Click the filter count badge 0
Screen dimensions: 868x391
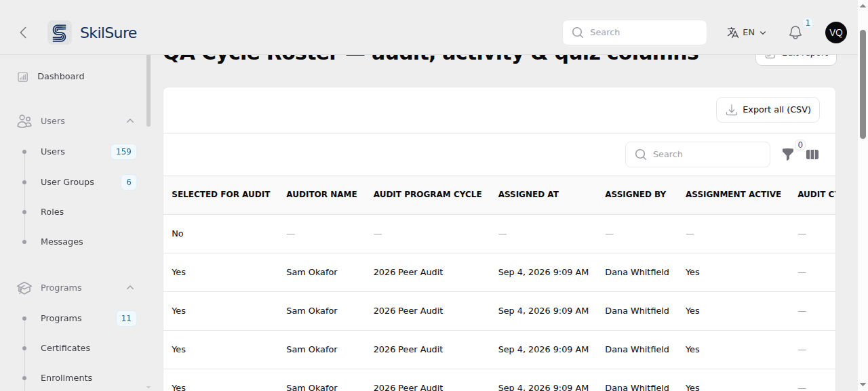[x=800, y=145]
